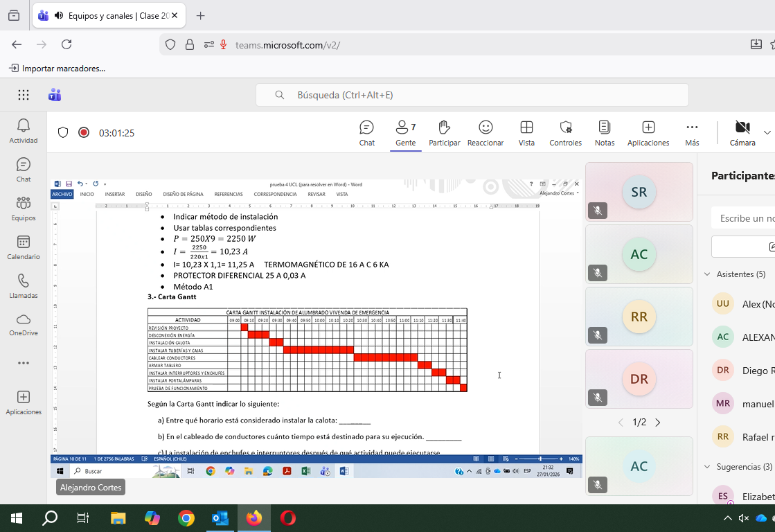Click the Importar marcadores link
The width and height of the screenshot is (775, 532).
tap(57, 69)
